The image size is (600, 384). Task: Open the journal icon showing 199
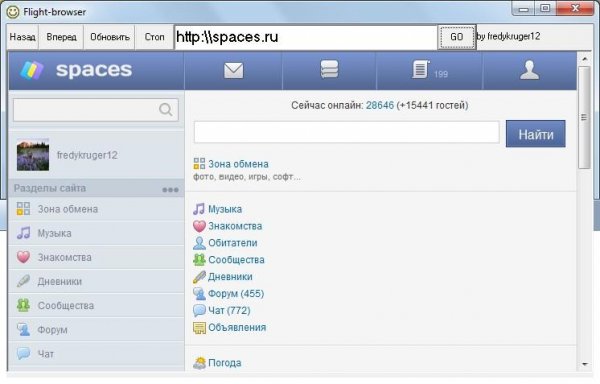(420, 70)
